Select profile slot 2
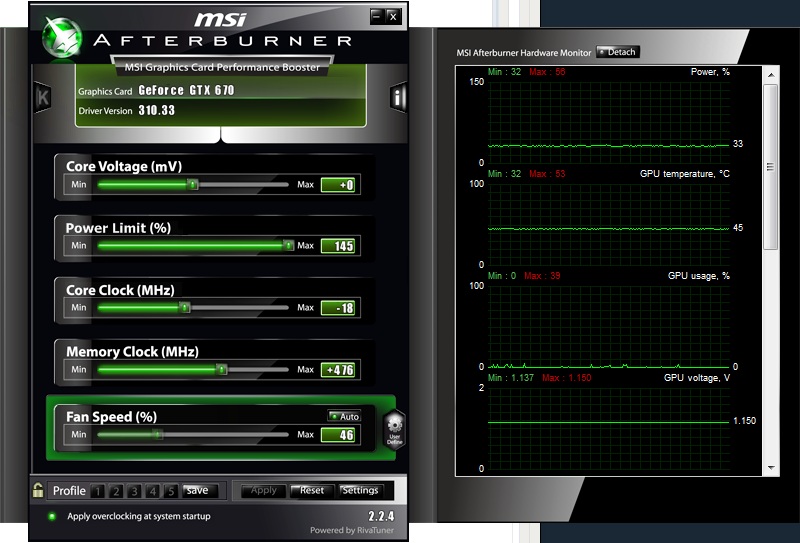This screenshot has height=543, width=800. 116,491
